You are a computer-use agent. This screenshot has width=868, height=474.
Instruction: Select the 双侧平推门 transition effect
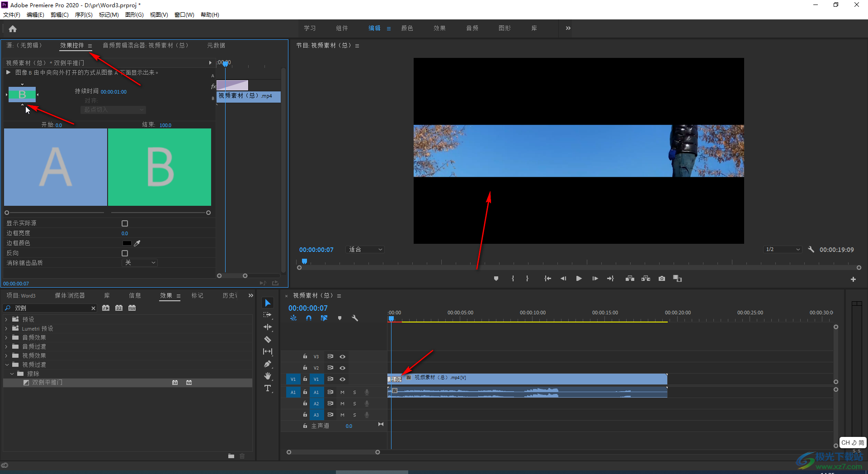click(47, 383)
